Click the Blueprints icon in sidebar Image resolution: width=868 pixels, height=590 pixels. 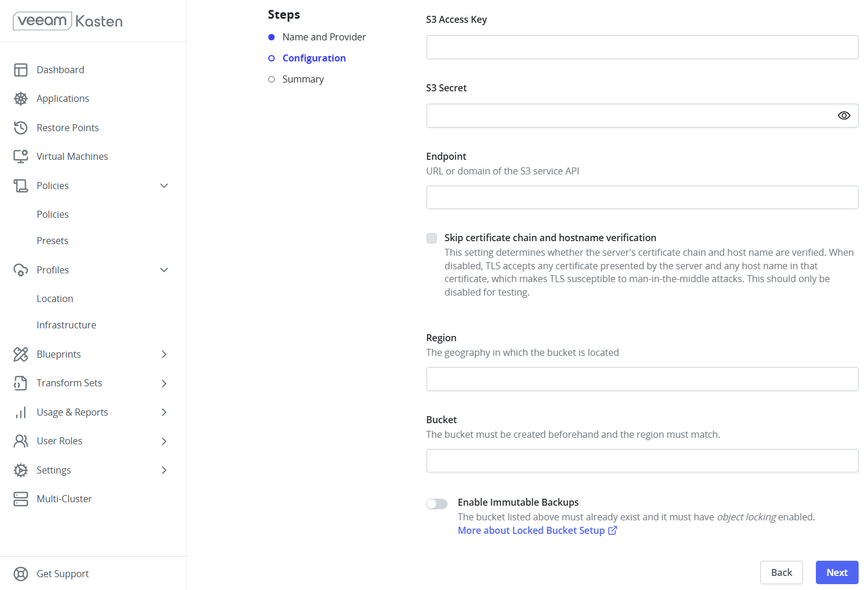click(20, 354)
